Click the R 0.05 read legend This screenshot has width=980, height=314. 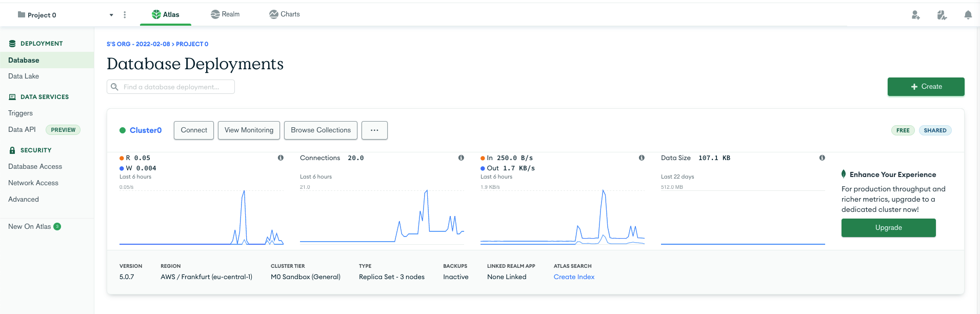(135, 158)
